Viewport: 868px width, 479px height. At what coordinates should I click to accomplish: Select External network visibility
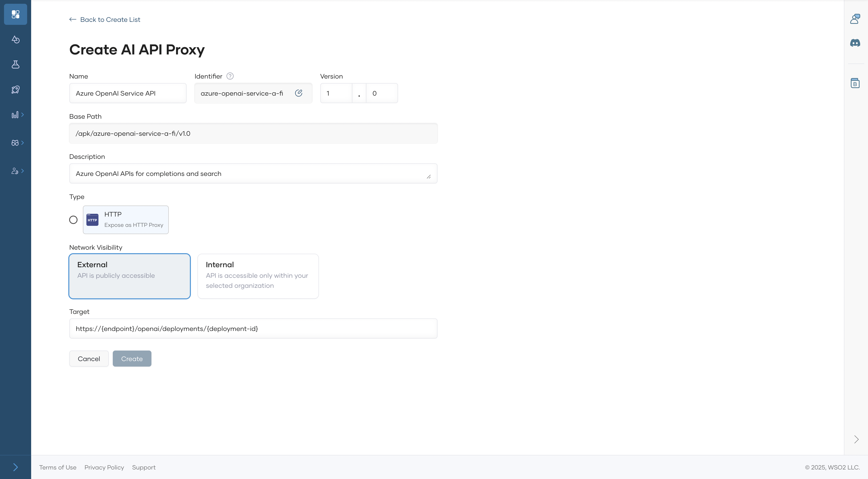(x=129, y=276)
